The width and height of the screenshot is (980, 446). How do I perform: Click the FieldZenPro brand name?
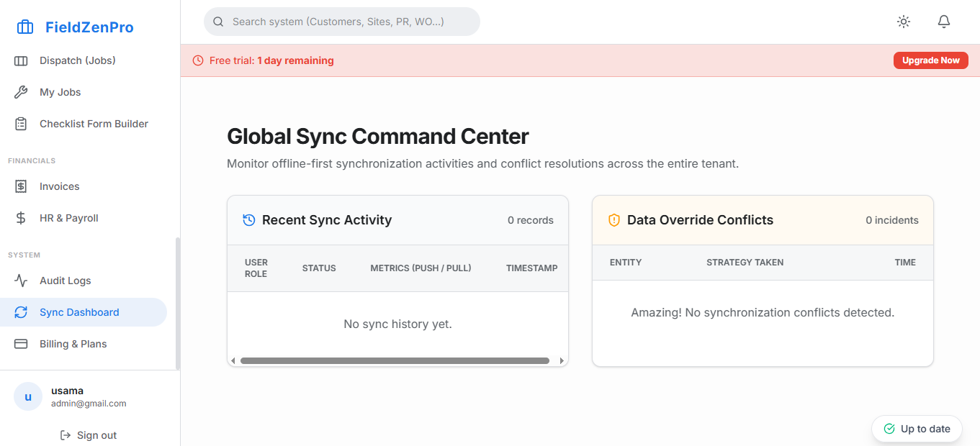coord(89,27)
